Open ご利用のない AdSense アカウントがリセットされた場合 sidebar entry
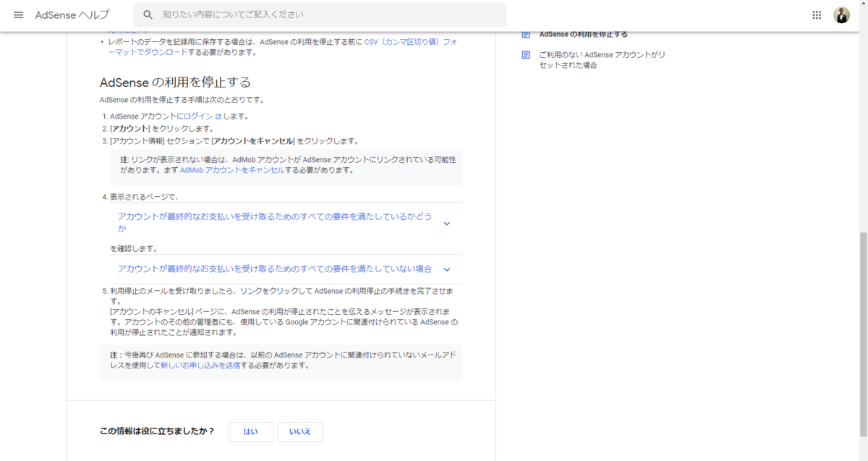 coord(602,60)
